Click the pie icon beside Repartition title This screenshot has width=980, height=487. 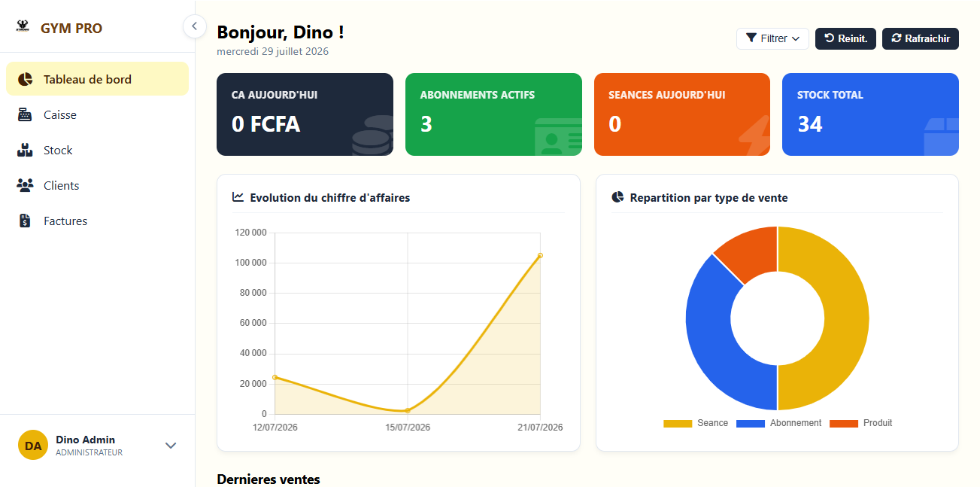(617, 197)
